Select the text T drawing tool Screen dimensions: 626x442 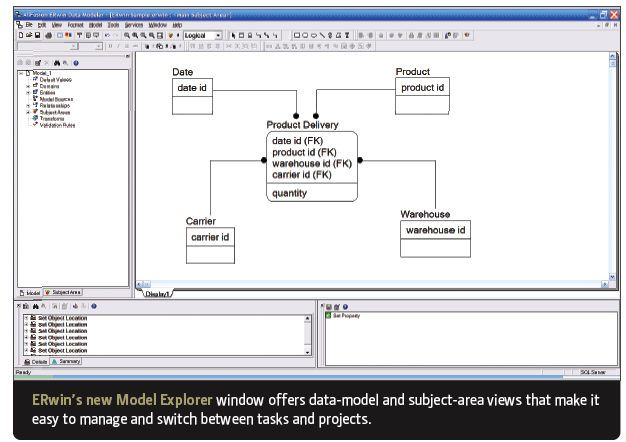tap(347, 35)
